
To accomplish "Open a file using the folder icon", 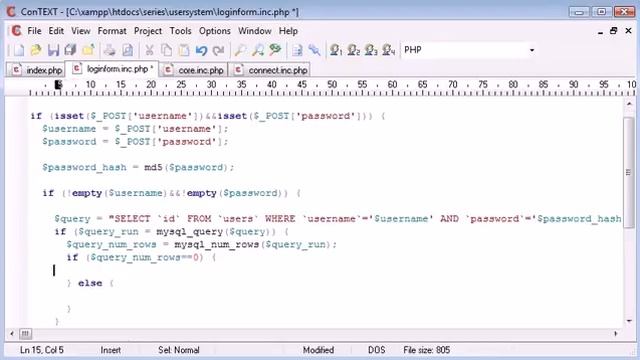I will [36, 50].
